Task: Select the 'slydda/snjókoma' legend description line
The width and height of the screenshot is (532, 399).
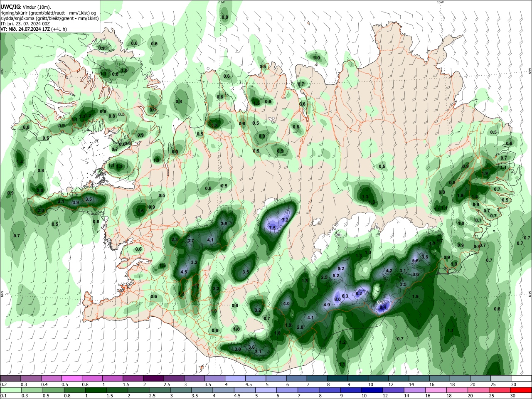Action: pyautogui.click(x=49, y=18)
